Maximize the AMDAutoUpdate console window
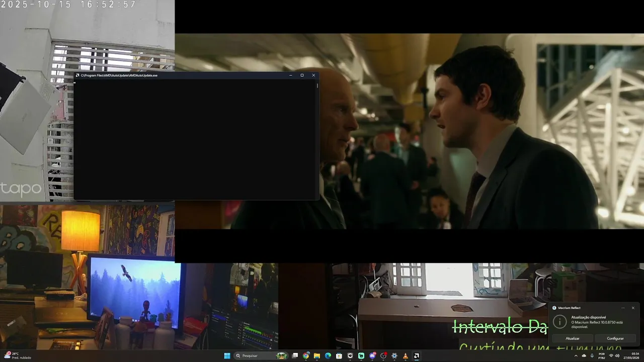 pyautogui.click(x=302, y=75)
